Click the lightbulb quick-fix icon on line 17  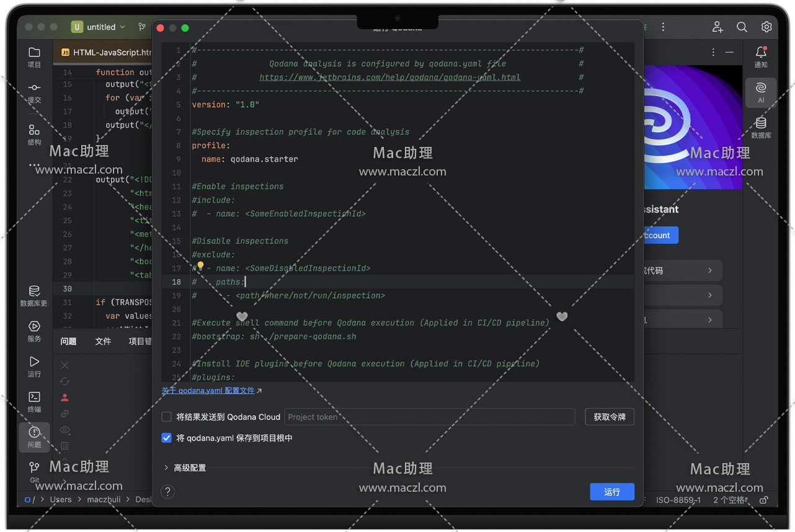[200, 267]
